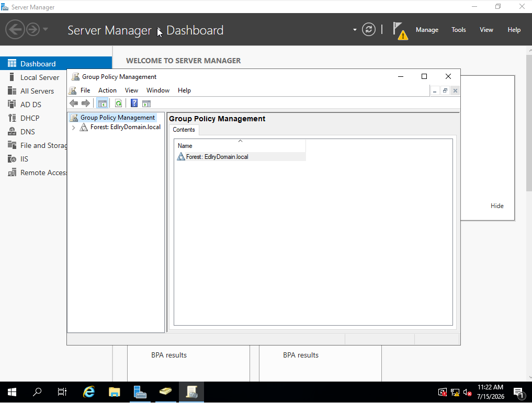532x403 pixels.
Task: Click the MMC system icon left of File
Action: coord(73,90)
